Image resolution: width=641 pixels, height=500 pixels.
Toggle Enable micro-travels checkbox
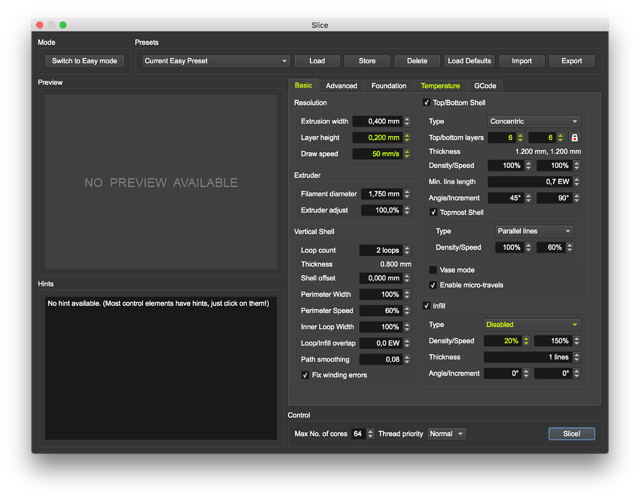[x=433, y=285]
